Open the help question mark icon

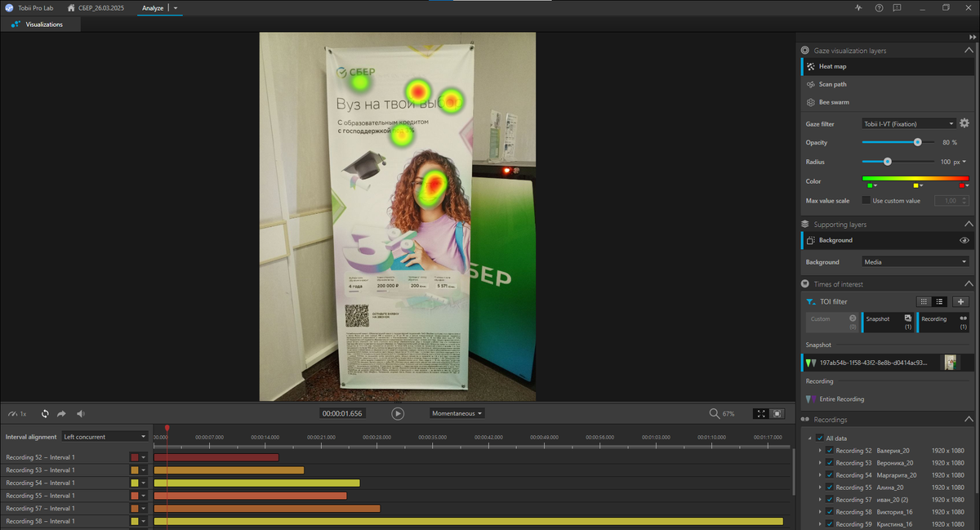pyautogui.click(x=879, y=7)
